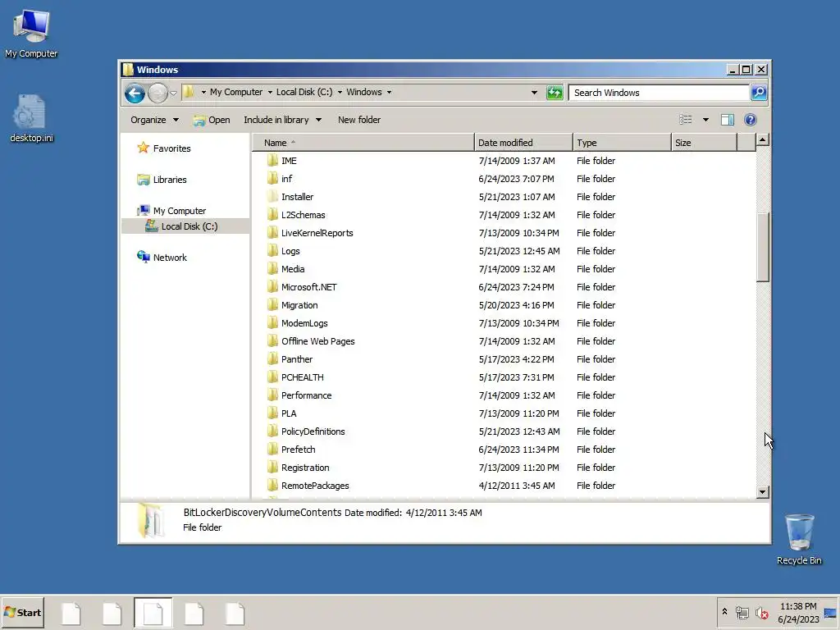Sort by the Date modified column header
This screenshot has height=630, width=840.
(523, 143)
